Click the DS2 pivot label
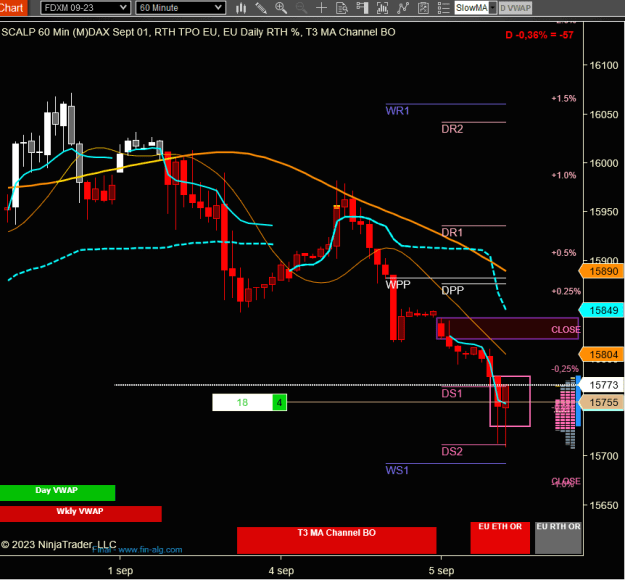Screen dimensions: 625x580 (x=452, y=452)
